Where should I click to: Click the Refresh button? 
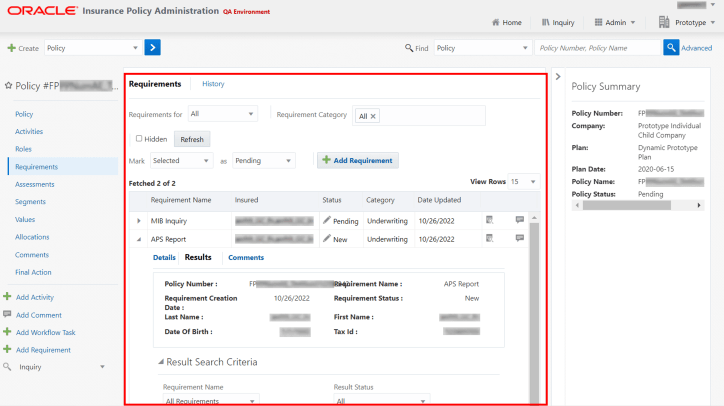click(x=192, y=139)
